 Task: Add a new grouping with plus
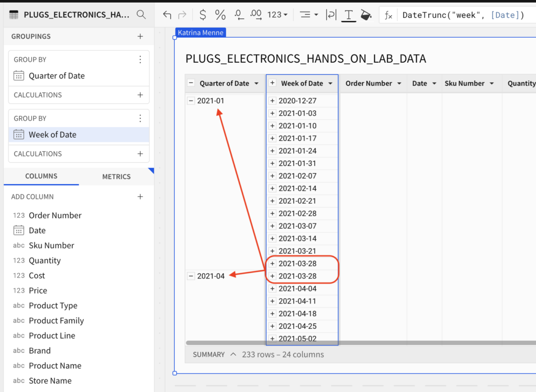tap(140, 37)
